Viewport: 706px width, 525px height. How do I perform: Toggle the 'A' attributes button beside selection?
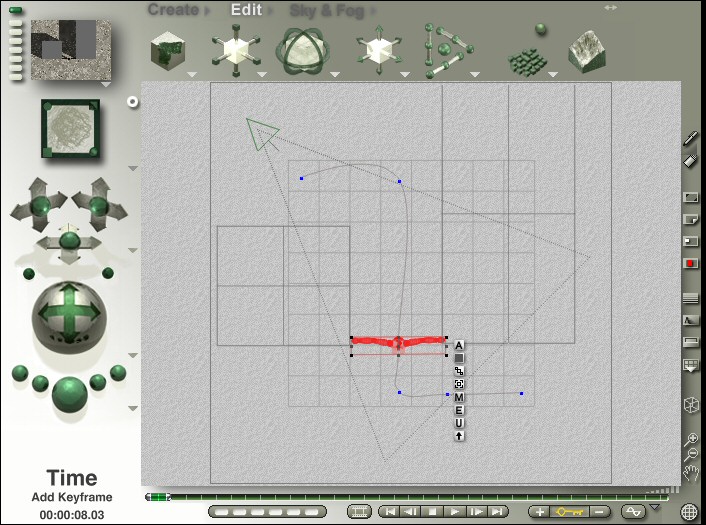[x=459, y=345]
